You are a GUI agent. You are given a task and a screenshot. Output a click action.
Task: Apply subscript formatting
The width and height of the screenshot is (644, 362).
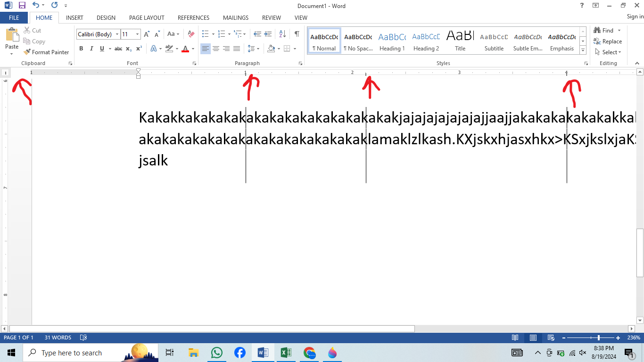click(128, 49)
